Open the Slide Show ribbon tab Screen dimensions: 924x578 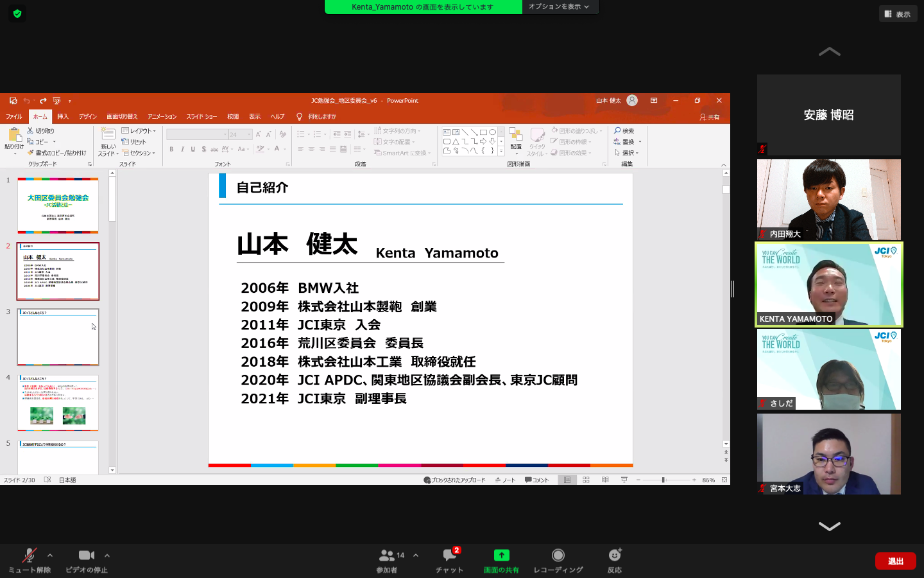pyautogui.click(x=201, y=117)
